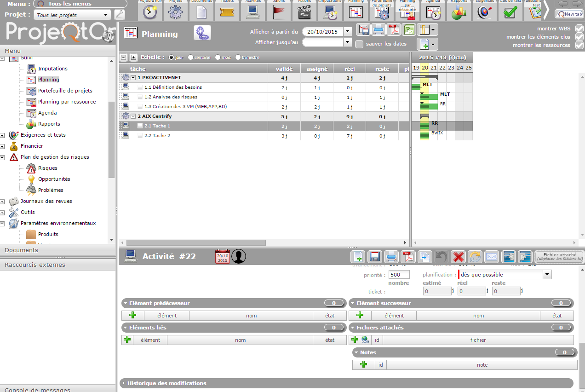This screenshot has height=392, width=585.
Task: Delete the activity with the red X icon
Action: [458, 257]
